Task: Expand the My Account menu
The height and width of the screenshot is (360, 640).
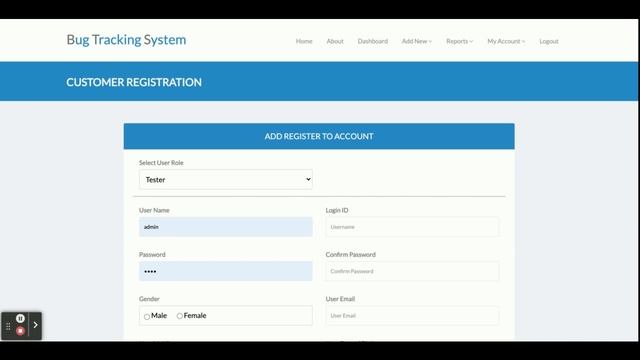Action: pos(506,41)
